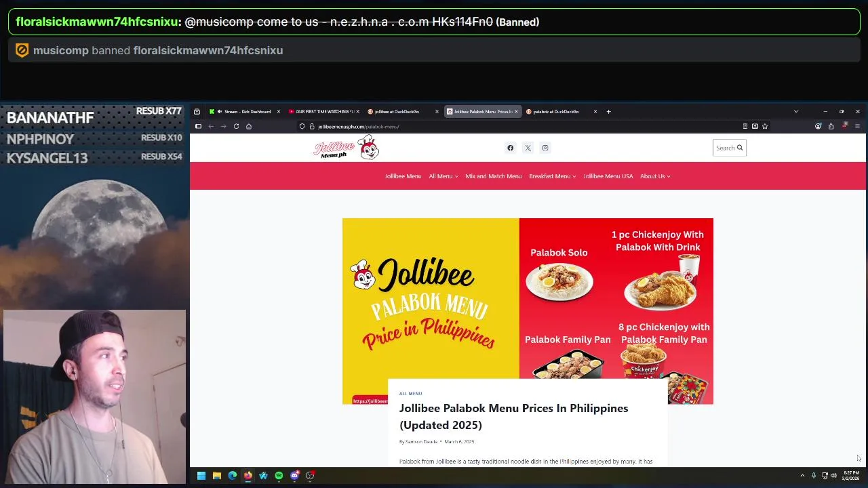Image resolution: width=868 pixels, height=488 pixels.
Task: Open the X (Twitter) social icon
Action: tap(528, 148)
